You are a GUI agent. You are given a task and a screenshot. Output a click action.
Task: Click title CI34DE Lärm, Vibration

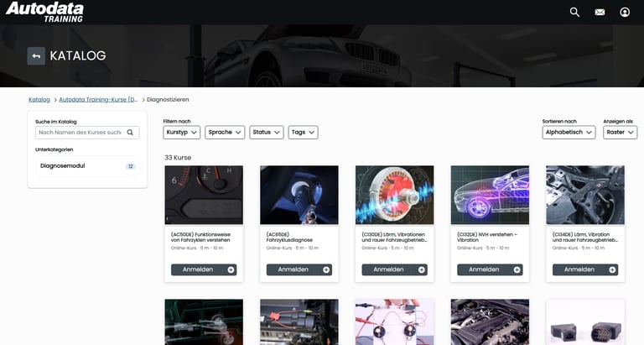(x=584, y=238)
